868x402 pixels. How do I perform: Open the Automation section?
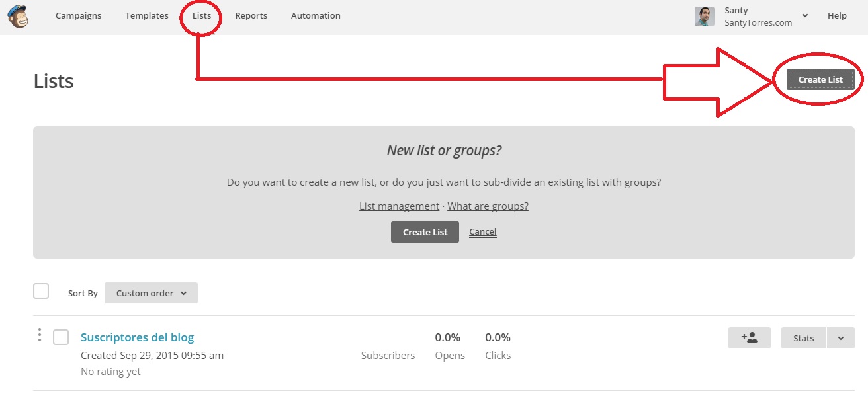tap(316, 16)
